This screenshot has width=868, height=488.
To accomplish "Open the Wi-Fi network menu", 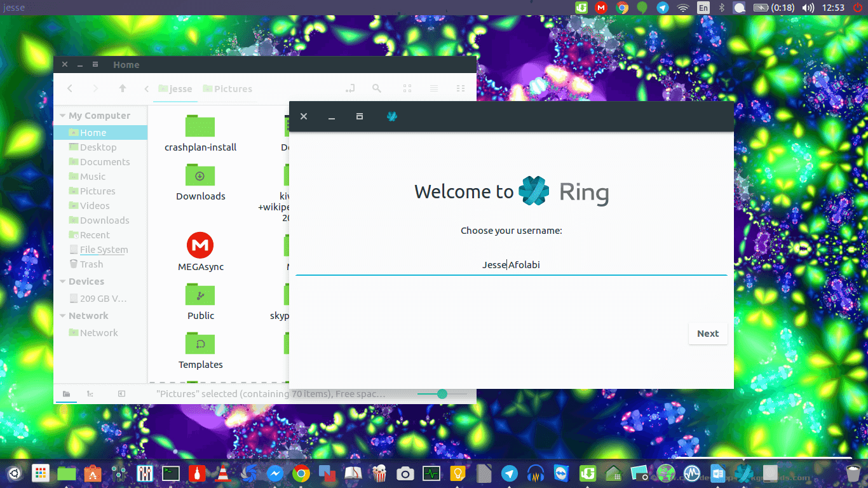I will 683,8.
